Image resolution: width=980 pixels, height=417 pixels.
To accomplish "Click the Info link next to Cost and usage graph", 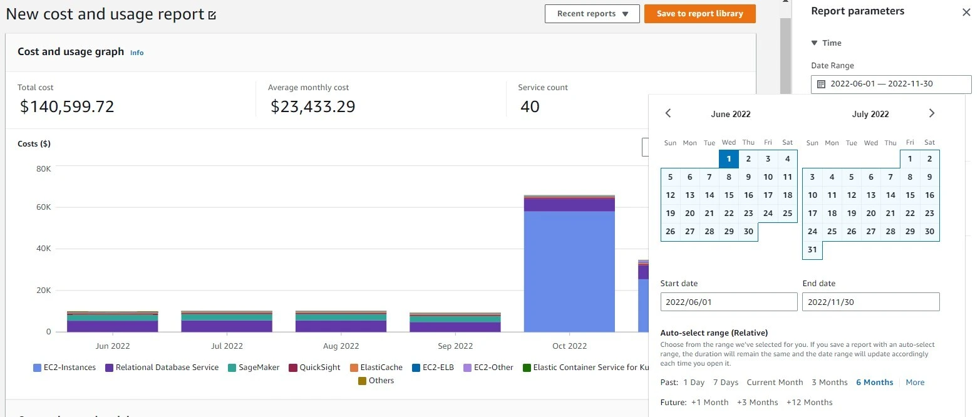I will [x=137, y=53].
